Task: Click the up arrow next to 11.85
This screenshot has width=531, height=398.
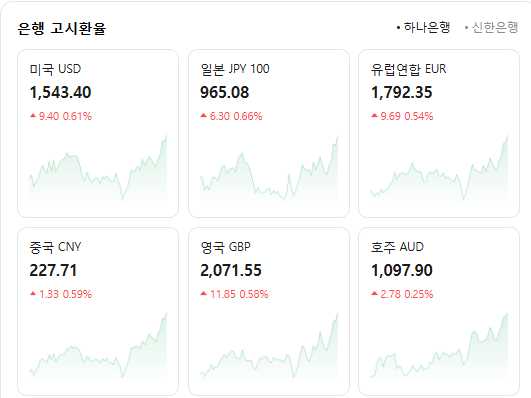Action: [x=204, y=294]
